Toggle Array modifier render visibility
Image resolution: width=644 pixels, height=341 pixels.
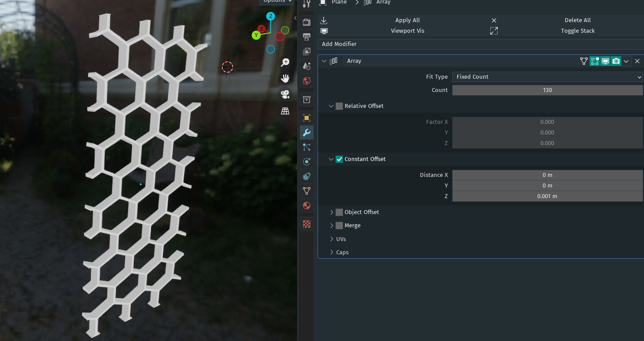616,61
